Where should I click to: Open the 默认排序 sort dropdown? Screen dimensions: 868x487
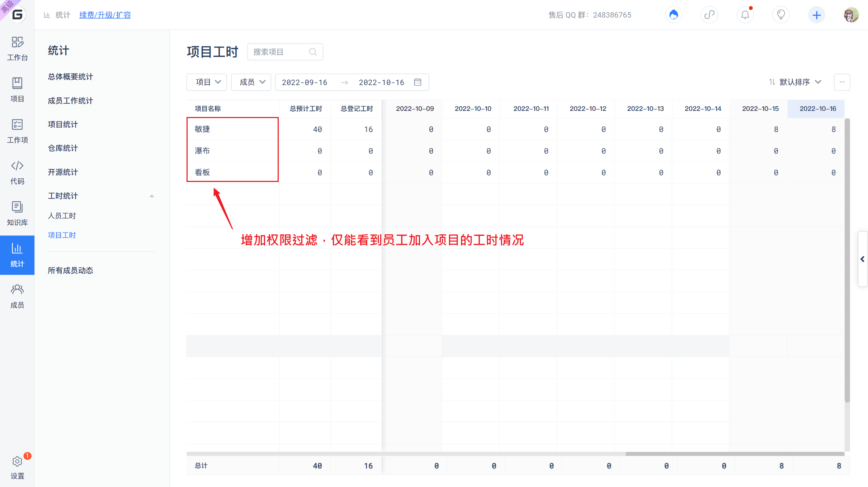tap(795, 82)
